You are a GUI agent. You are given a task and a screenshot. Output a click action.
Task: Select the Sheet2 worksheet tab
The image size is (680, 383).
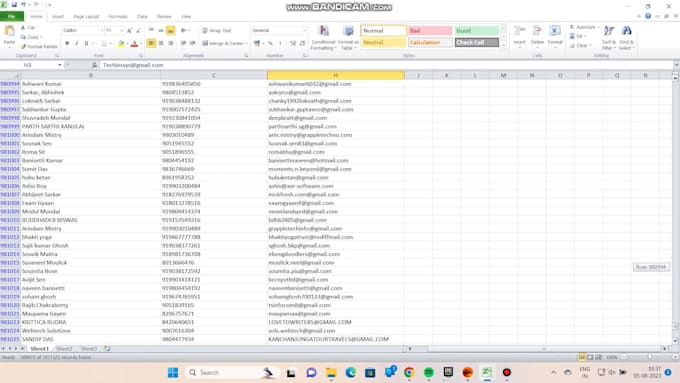click(64, 348)
